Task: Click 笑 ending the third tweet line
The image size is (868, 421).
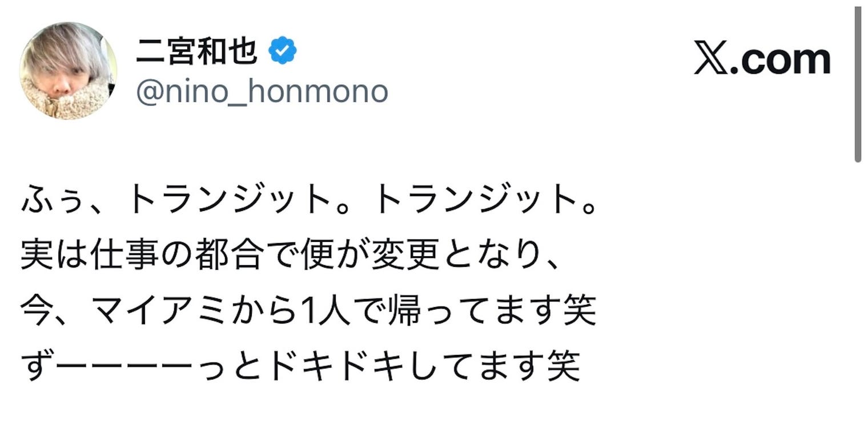Action: (x=580, y=311)
